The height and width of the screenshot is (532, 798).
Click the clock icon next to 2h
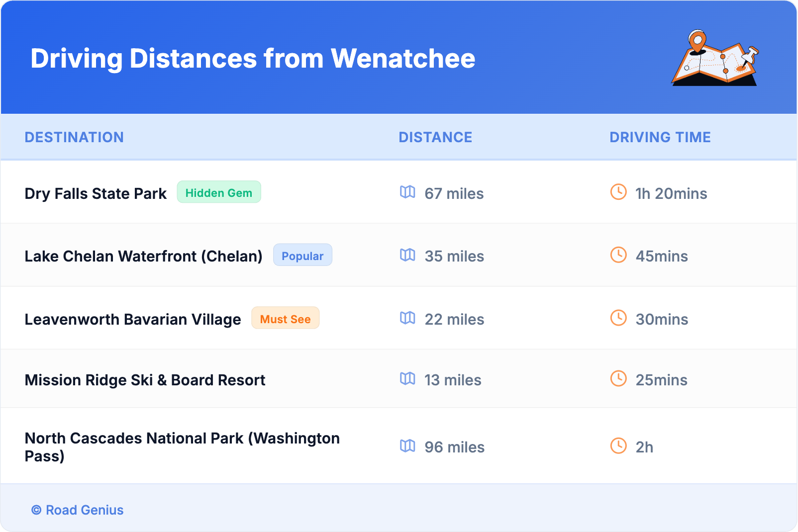[x=618, y=446]
